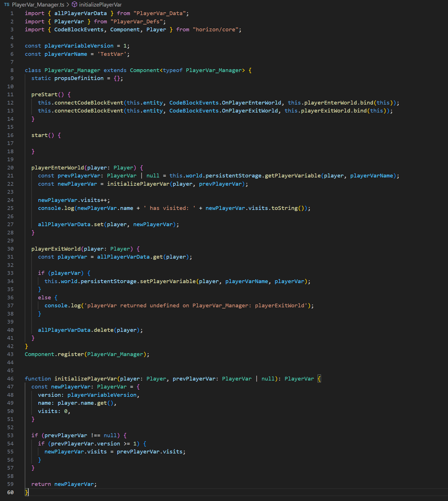Click the TS file type icon in breadcrumb

[x=7, y=5]
